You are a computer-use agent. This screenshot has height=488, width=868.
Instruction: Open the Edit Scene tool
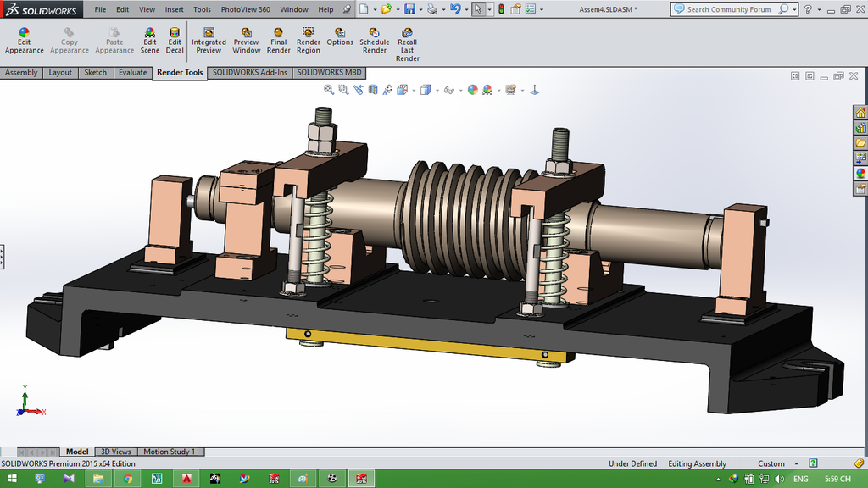(x=149, y=42)
